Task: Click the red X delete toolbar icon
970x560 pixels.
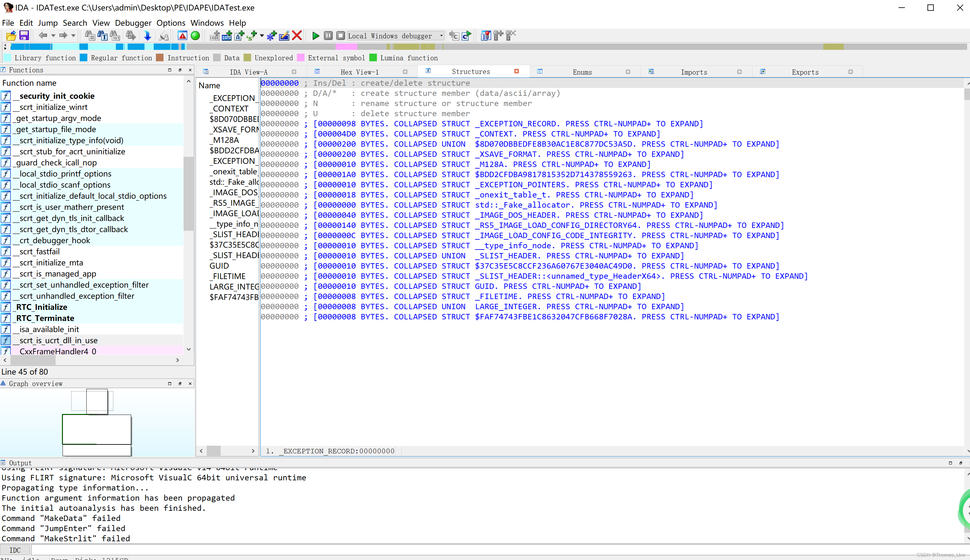Action: tap(297, 36)
